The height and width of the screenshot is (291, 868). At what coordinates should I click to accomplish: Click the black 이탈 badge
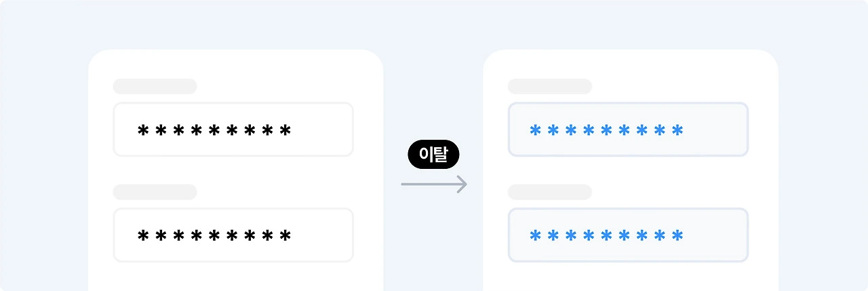point(433,155)
